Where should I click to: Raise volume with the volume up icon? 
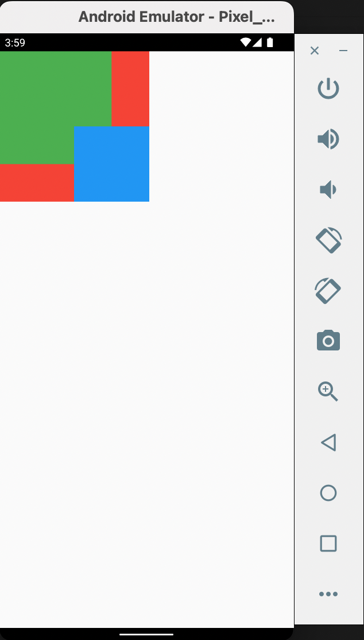[328, 139]
